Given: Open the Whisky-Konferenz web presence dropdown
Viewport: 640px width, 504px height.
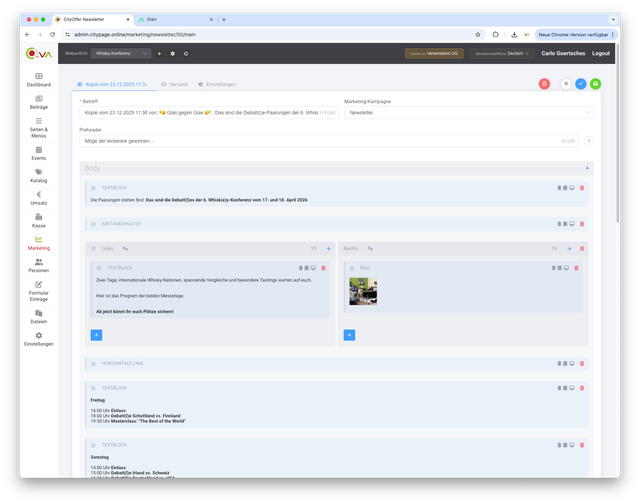Looking at the screenshot, I should coord(122,53).
